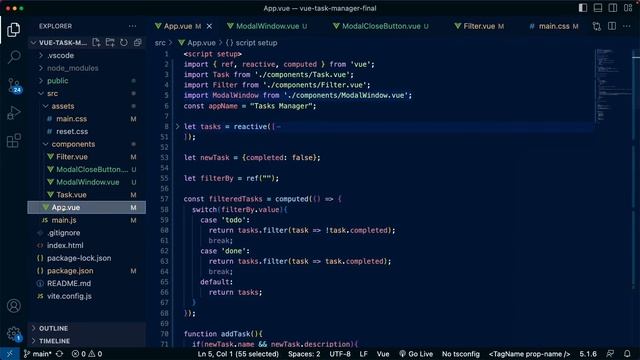The image size is (640, 360).
Task: Open main.css in file tree
Action: click(x=71, y=119)
